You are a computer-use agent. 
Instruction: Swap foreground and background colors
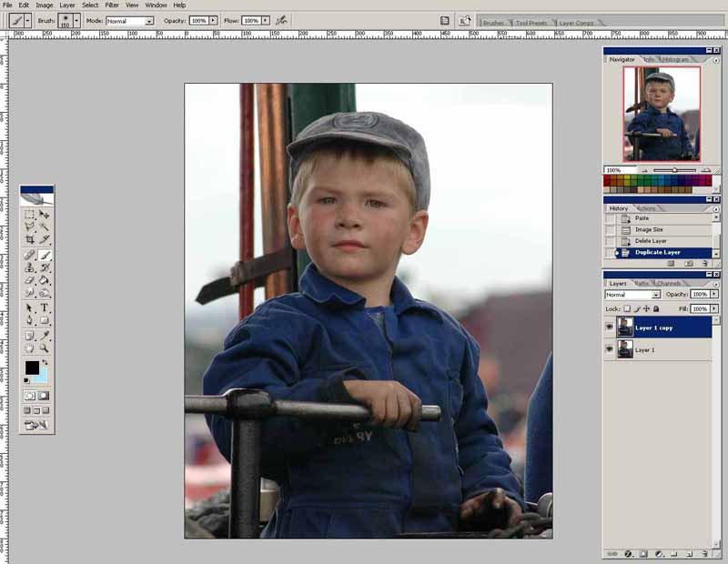(45, 362)
